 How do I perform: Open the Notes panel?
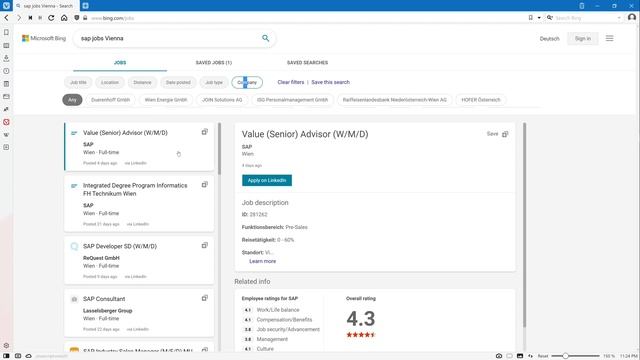point(6,84)
